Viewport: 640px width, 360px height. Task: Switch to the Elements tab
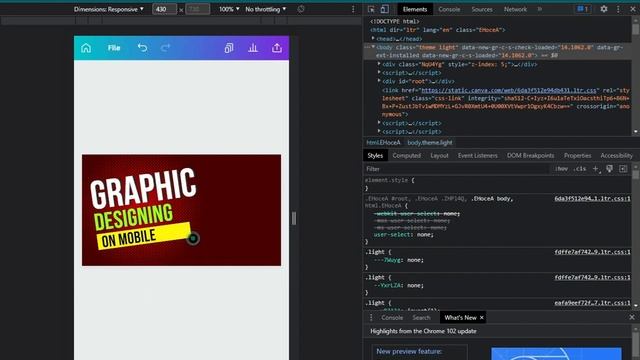(415, 9)
